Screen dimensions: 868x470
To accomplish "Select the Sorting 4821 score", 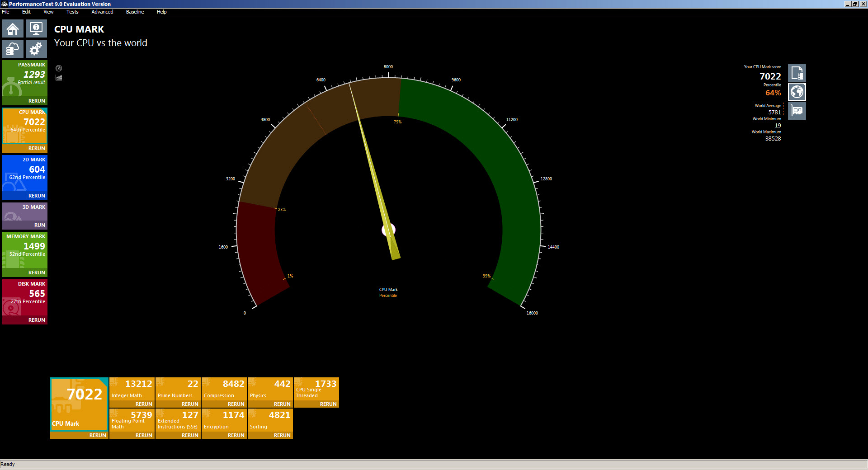I will (279, 415).
